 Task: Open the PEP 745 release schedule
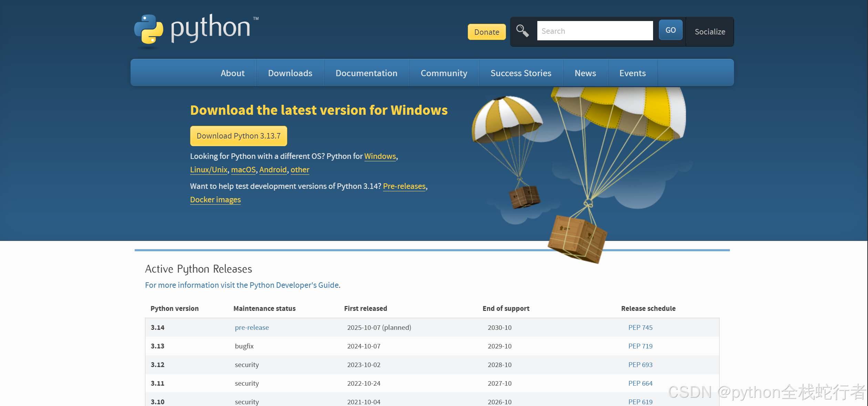coord(640,327)
